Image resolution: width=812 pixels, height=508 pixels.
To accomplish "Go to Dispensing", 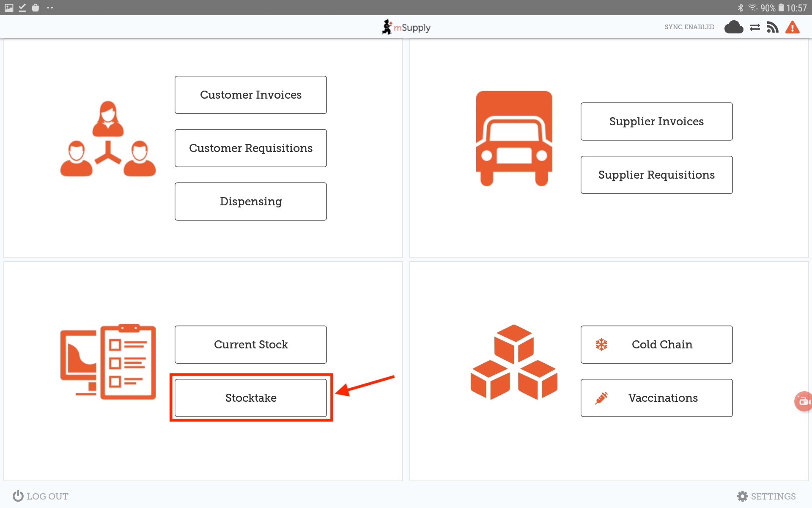I will pyautogui.click(x=250, y=202).
